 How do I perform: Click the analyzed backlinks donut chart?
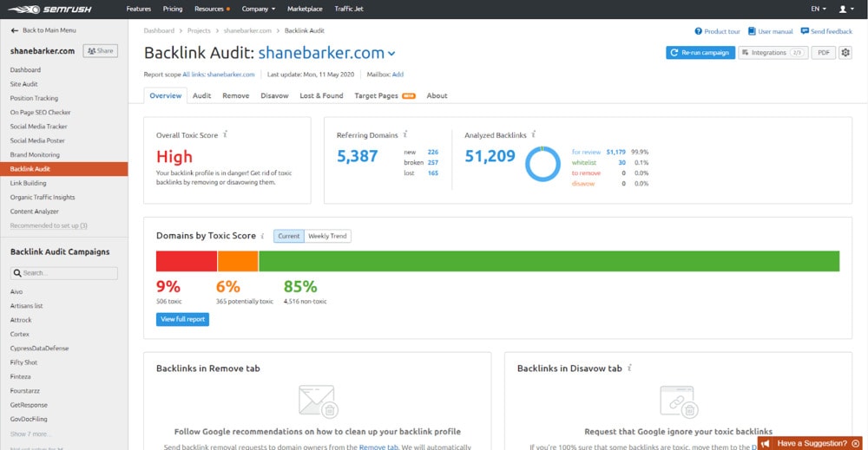542,164
